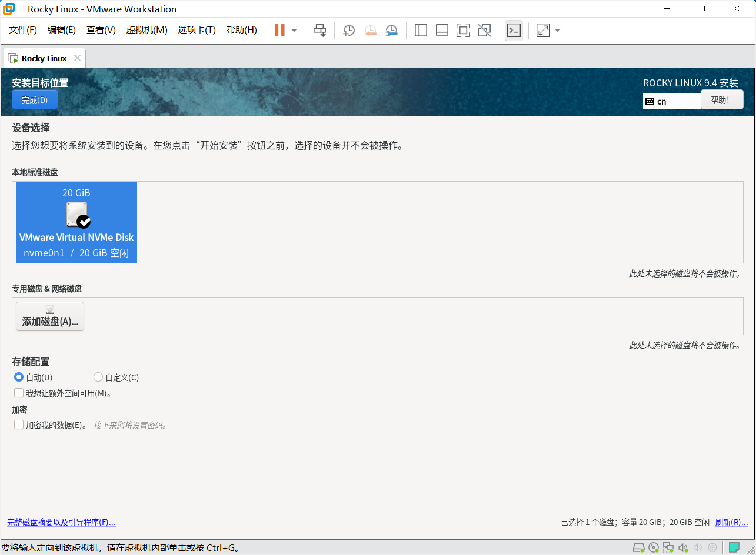Viewport: 756px width, 555px height.
Task: Select the VMware Virtual NVMe Disk tile
Action: 76,222
